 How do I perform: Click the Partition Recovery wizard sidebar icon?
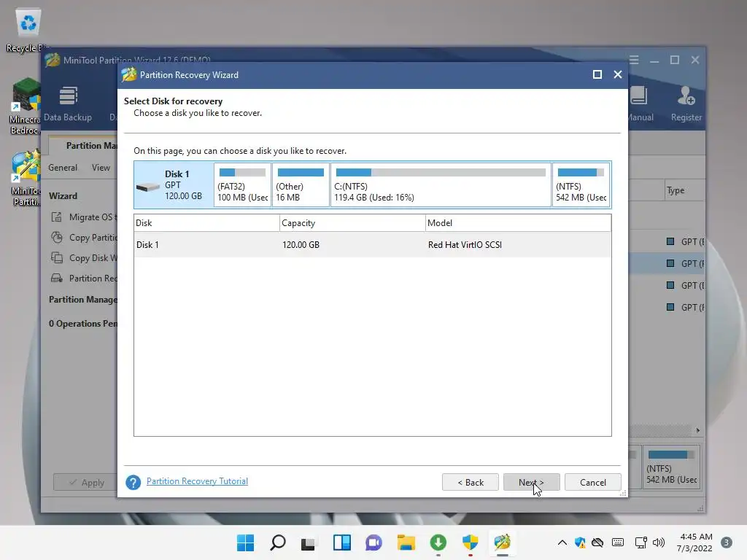pyautogui.click(x=57, y=278)
